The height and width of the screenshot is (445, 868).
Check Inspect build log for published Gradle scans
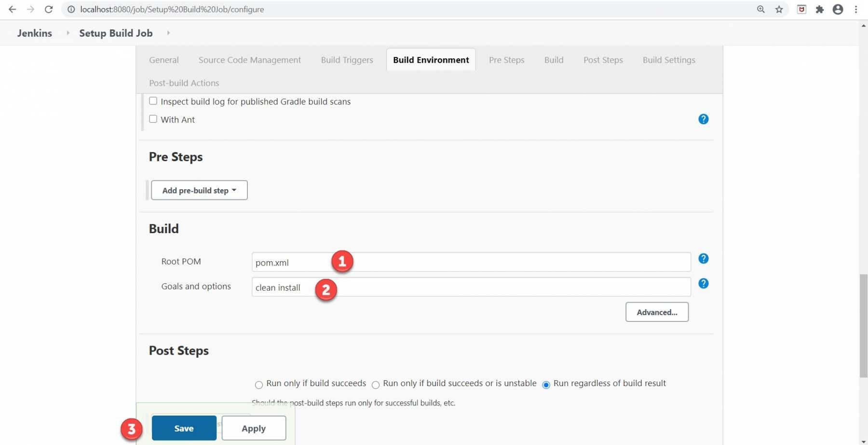(x=153, y=100)
